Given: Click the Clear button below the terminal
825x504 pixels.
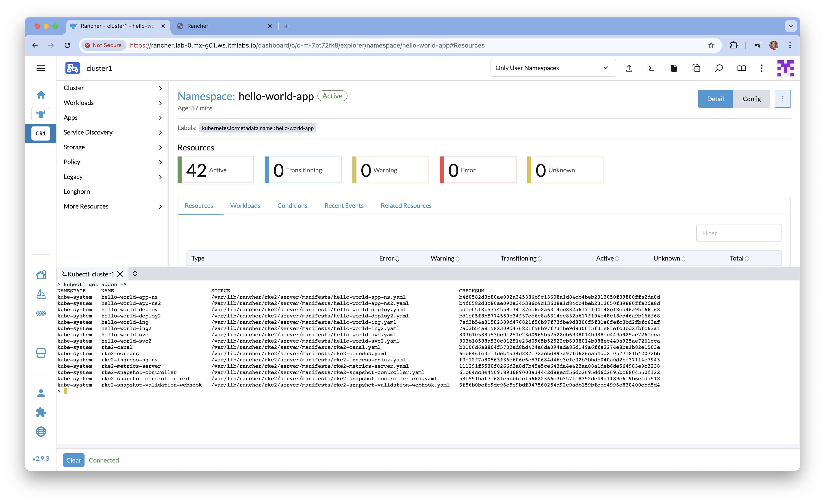Looking at the screenshot, I should [74, 460].
